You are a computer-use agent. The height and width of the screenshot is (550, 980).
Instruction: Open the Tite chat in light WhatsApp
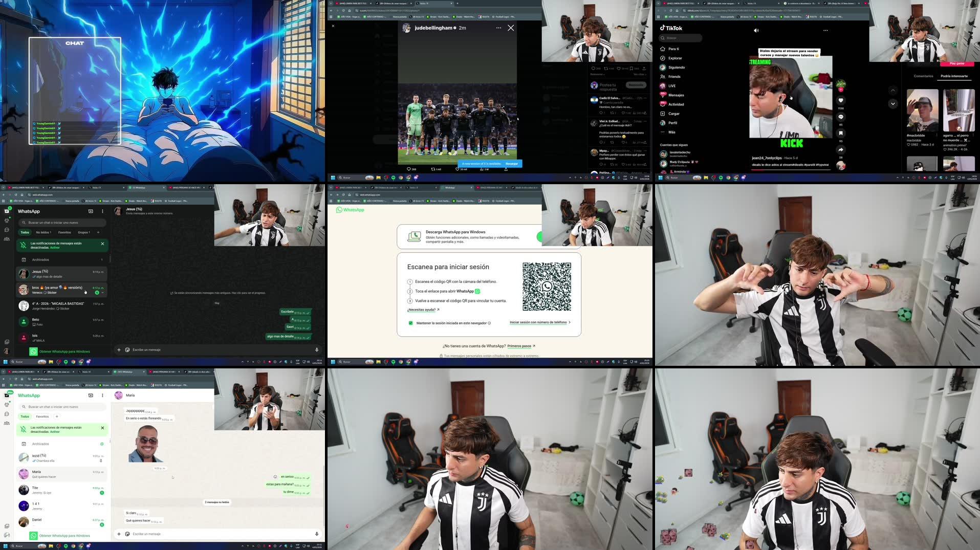pyautogui.click(x=61, y=490)
